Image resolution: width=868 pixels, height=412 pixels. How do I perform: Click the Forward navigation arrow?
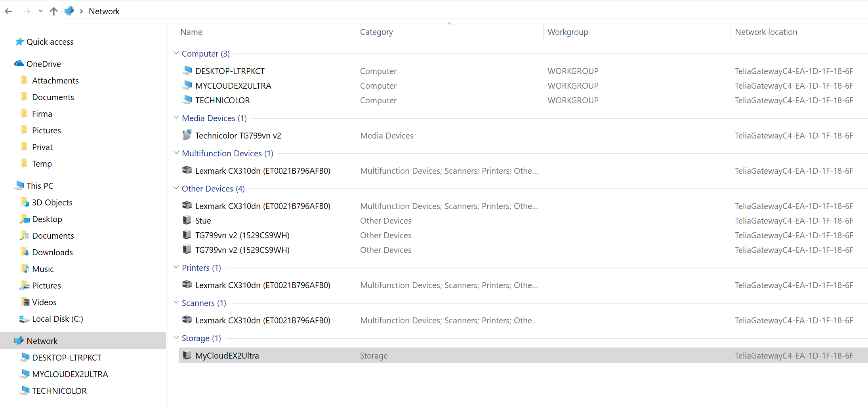27,11
